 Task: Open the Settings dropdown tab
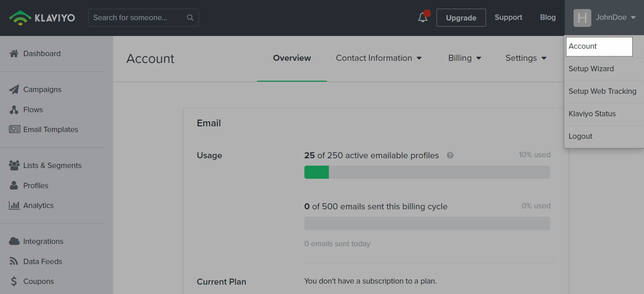[x=526, y=58]
